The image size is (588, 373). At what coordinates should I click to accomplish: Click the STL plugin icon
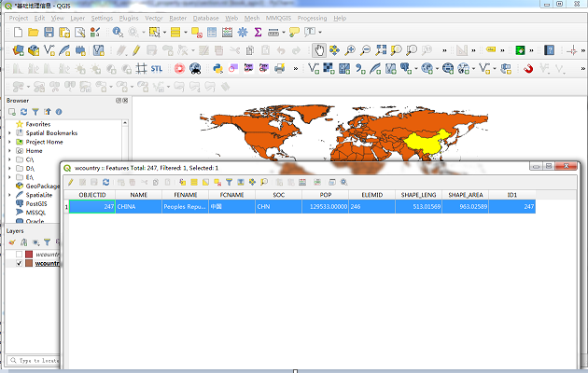click(x=157, y=68)
